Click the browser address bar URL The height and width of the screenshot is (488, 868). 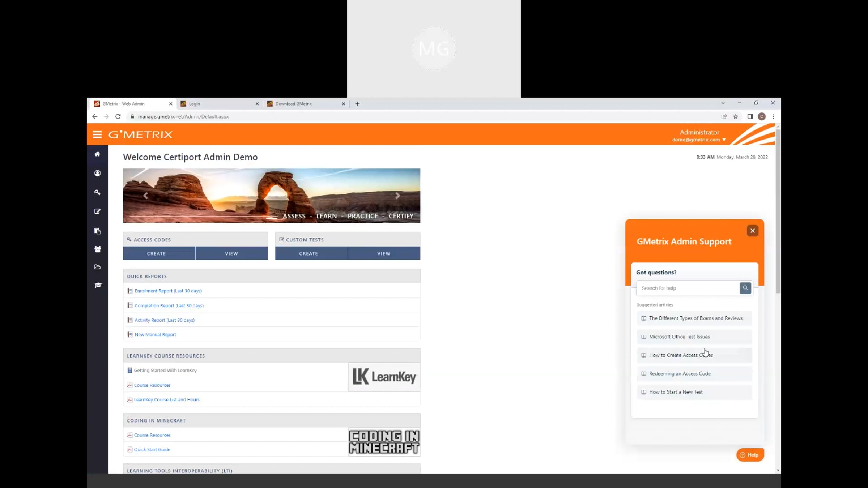click(183, 116)
